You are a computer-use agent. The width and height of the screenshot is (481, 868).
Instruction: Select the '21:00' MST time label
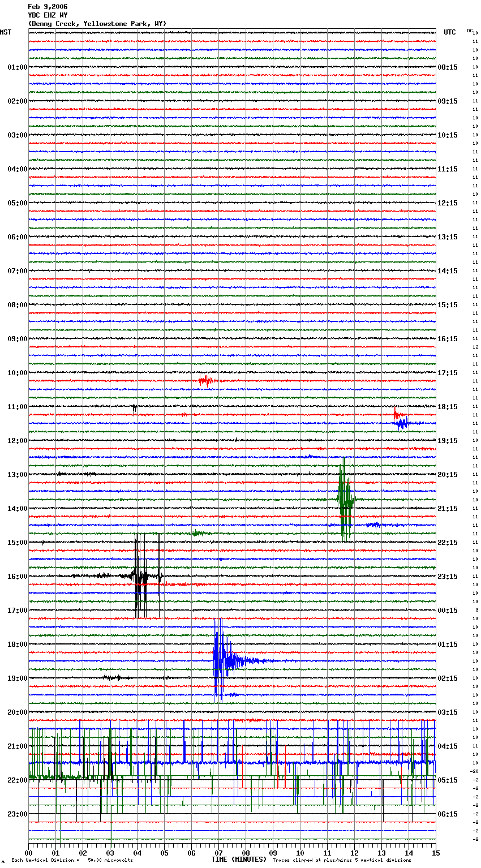tap(18, 746)
